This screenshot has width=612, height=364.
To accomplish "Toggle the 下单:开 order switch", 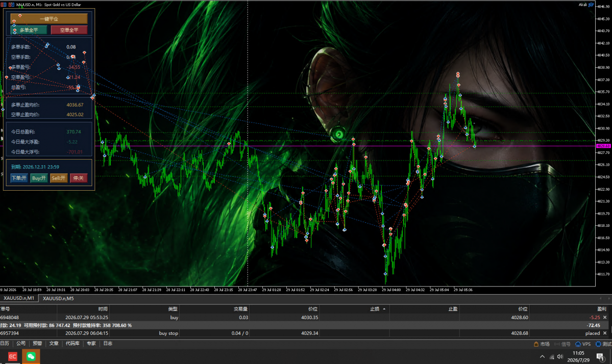I will (19, 178).
